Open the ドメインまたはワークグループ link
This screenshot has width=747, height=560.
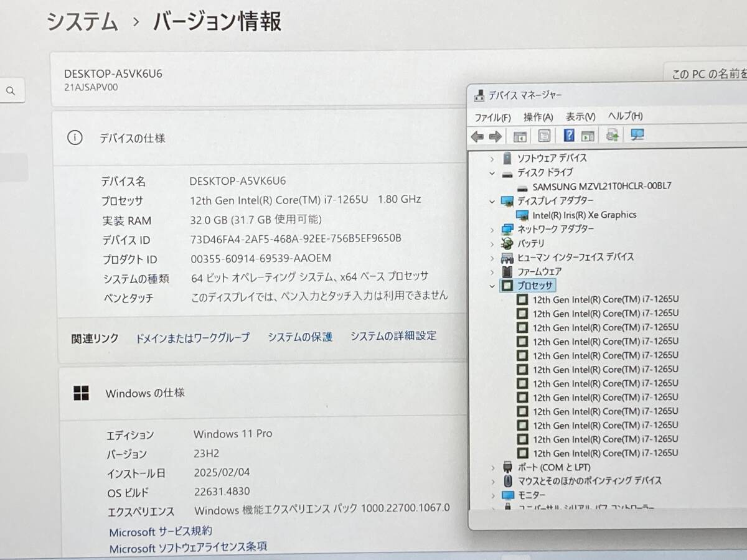192,338
